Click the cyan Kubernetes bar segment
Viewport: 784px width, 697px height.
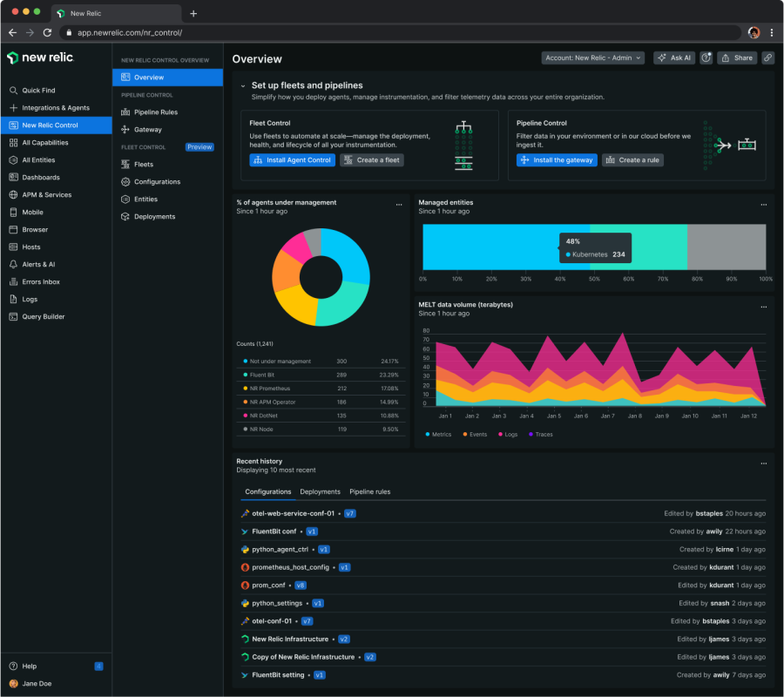point(488,246)
